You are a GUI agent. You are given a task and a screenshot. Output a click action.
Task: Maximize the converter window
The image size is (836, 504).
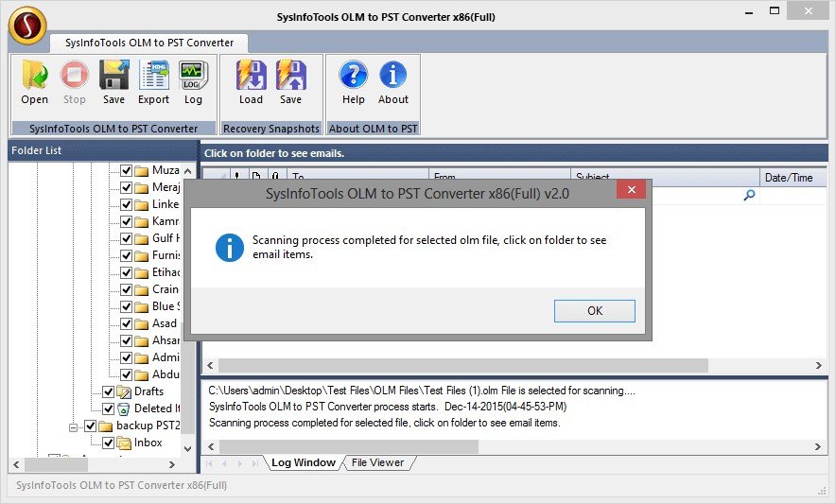tap(775, 11)
